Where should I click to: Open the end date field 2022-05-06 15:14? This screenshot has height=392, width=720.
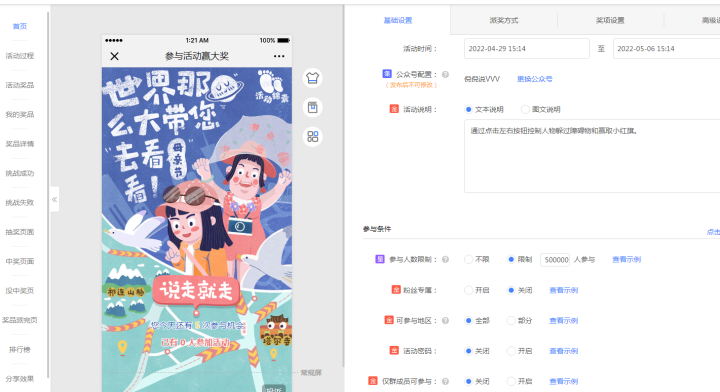[666, 49]
